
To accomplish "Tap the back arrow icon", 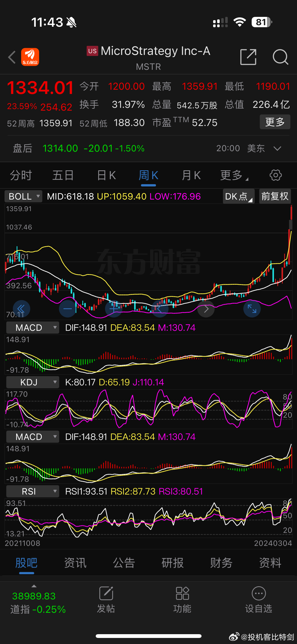I will (12, 57).
